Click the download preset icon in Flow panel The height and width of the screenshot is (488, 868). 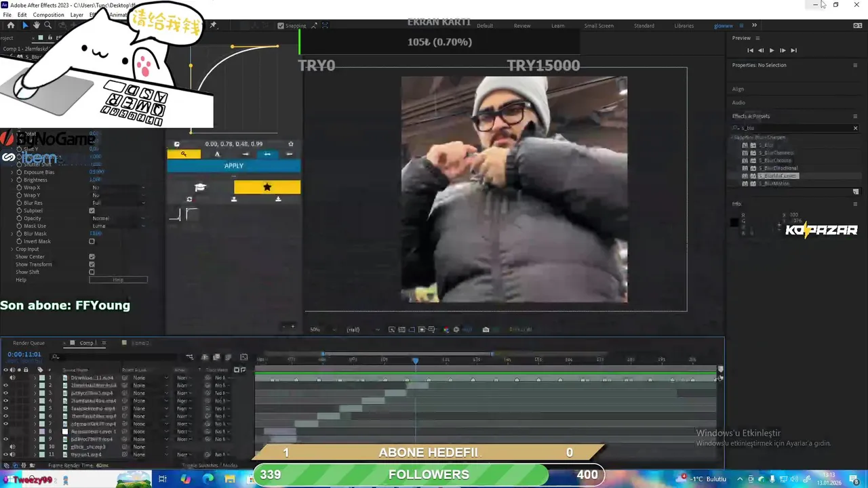click(278, 199)
